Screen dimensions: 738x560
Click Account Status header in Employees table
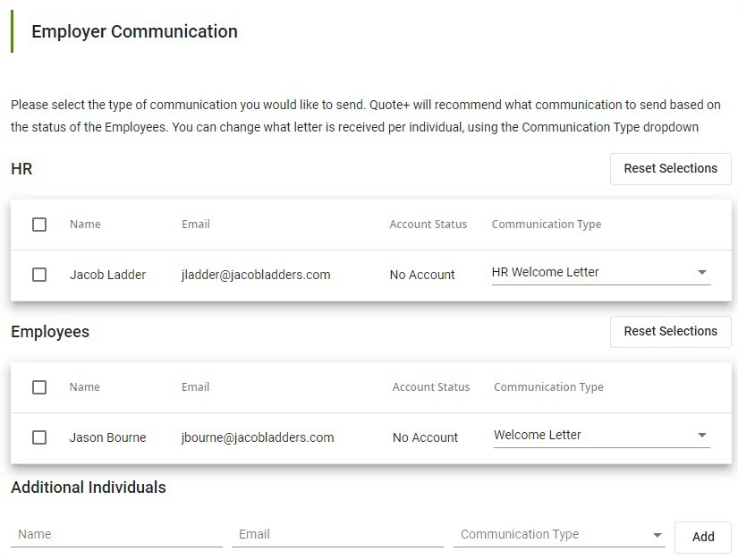coord(431,387)
